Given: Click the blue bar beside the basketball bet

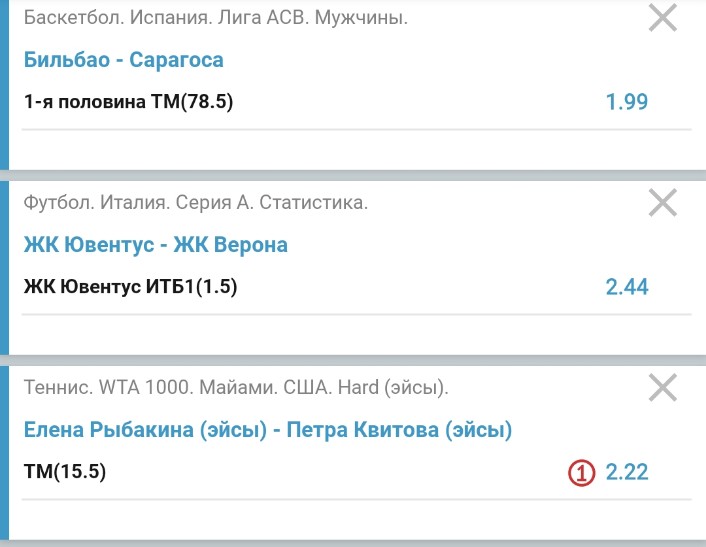Looking at the screenshot, I should coord(4,85).
